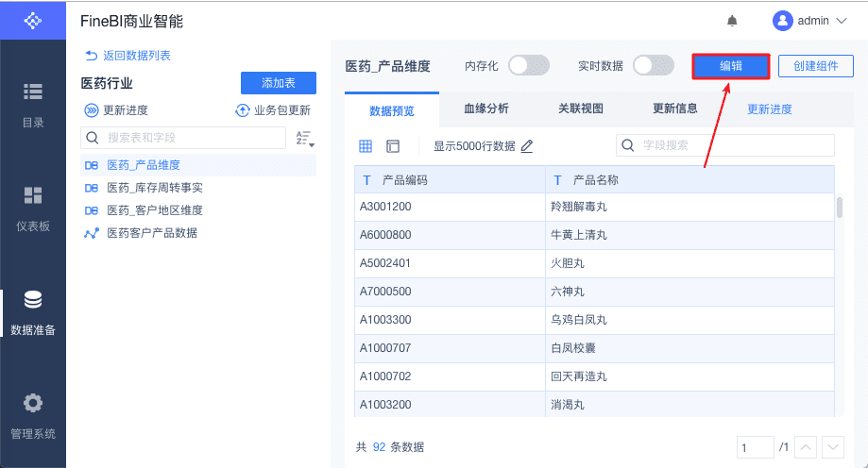Viewport: 868px width, 468px height.
Task: Toggle the 实时数据 switch
Action: (654, 66)
